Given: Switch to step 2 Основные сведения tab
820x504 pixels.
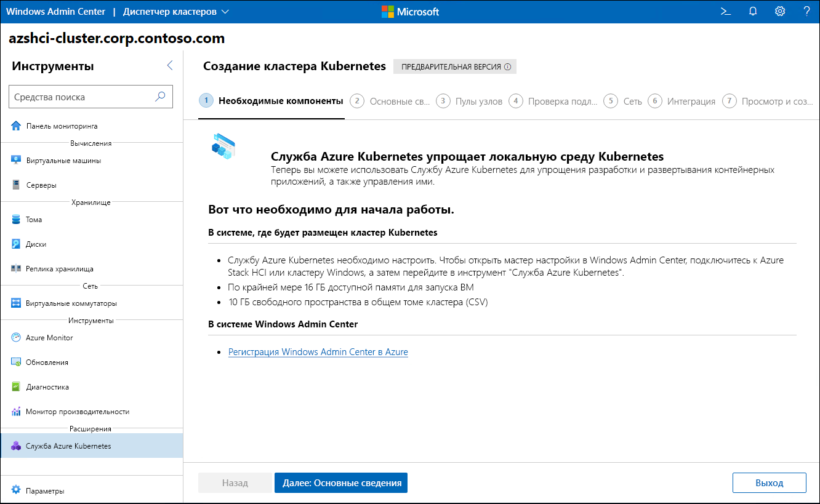Looking at the screenshot, I should 390,101.
